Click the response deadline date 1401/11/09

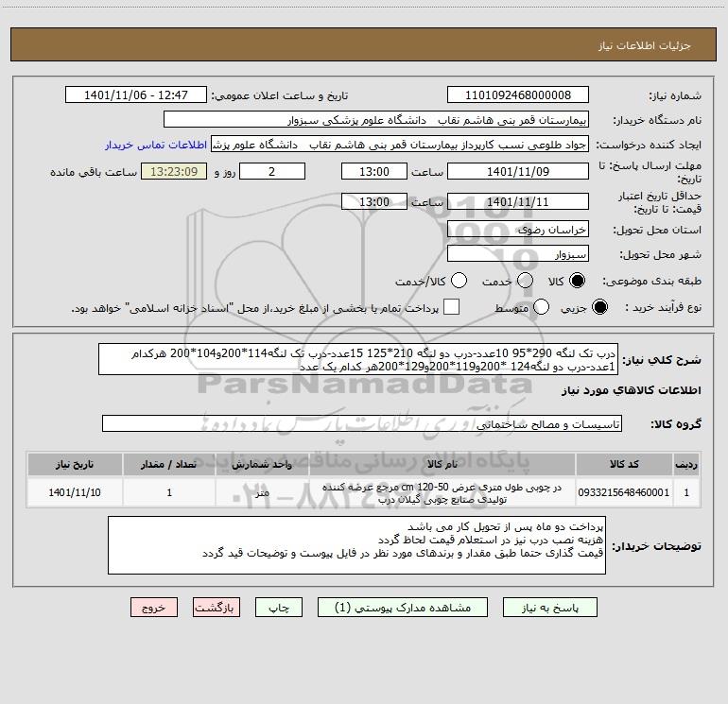[x=518, y=171]
